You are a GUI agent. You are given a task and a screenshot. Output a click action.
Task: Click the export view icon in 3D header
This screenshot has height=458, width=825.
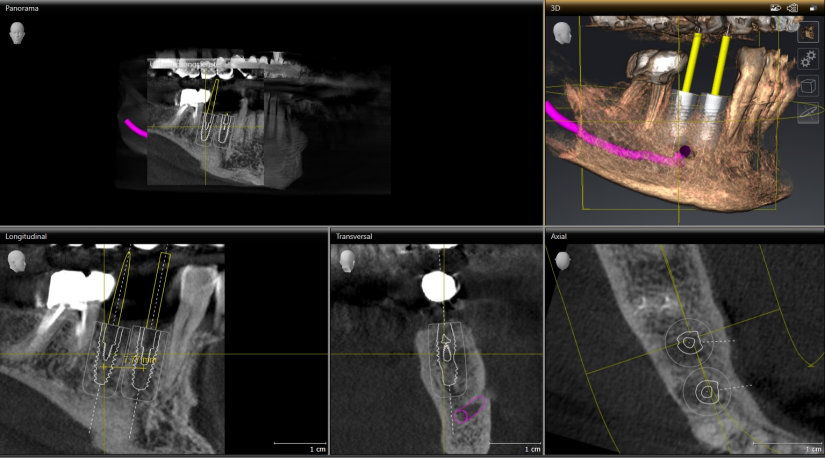pyautogui.click(x=792, y=7)
